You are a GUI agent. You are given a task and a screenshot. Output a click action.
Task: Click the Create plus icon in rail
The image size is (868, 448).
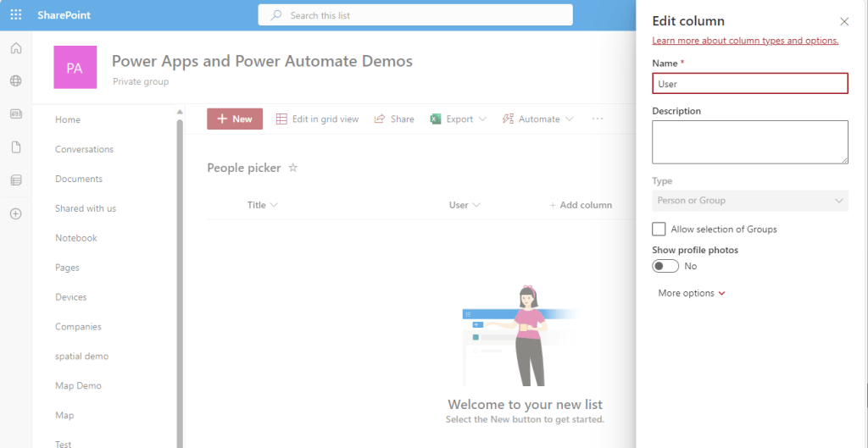(15, 213)
